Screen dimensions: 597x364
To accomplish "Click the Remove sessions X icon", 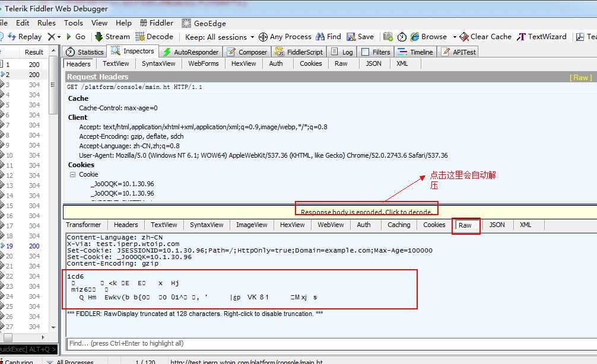I will click(x=52, y=37).
